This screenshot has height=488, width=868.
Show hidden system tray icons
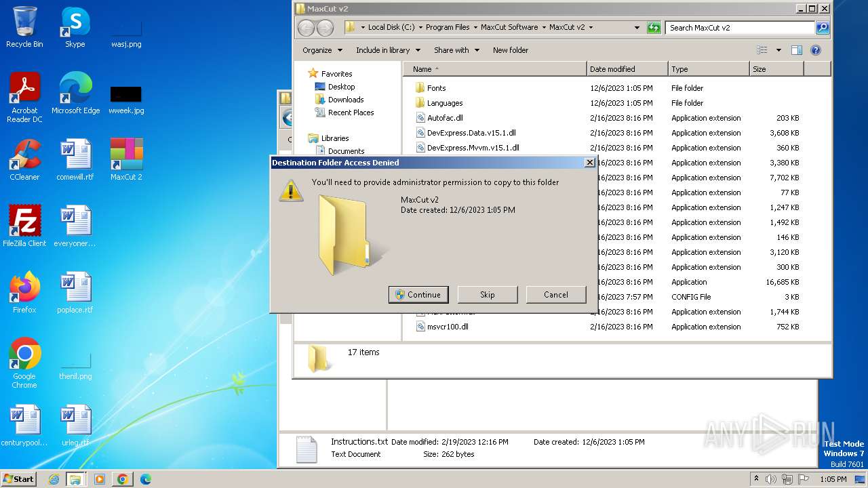756,479
